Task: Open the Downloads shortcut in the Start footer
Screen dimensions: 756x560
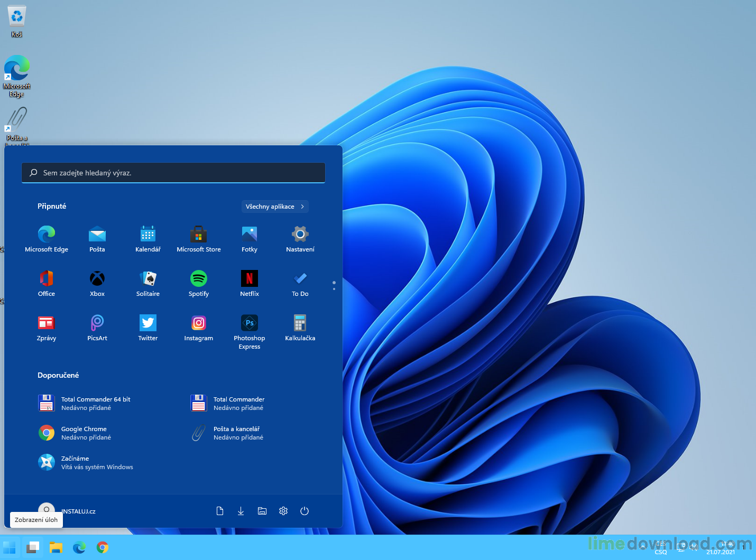Action: pos(241,511)
